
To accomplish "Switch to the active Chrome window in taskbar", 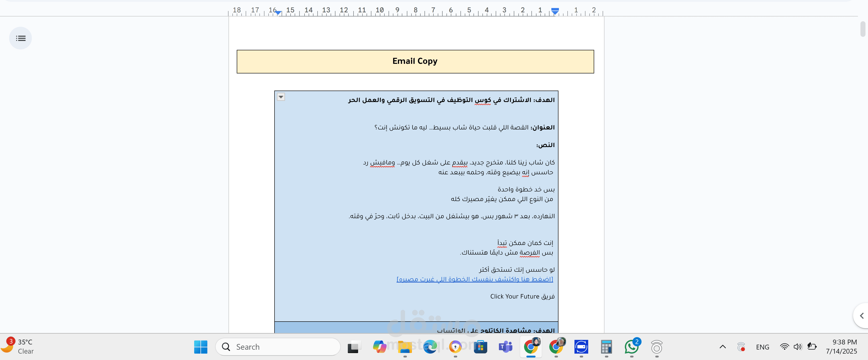I will click(x=531, y=347).
